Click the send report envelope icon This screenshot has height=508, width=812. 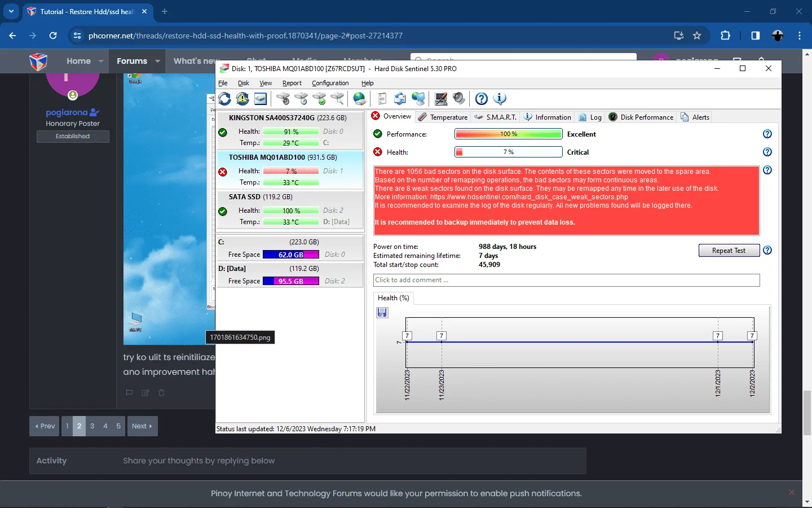tap(400, 99)
